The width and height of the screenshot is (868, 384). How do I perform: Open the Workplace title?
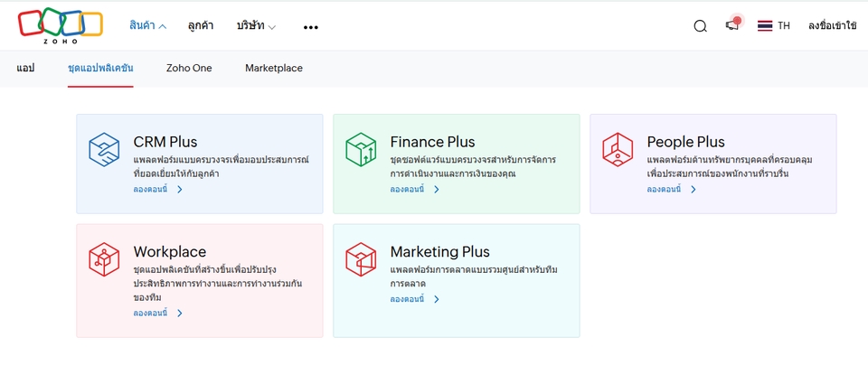tap(169, 252)
